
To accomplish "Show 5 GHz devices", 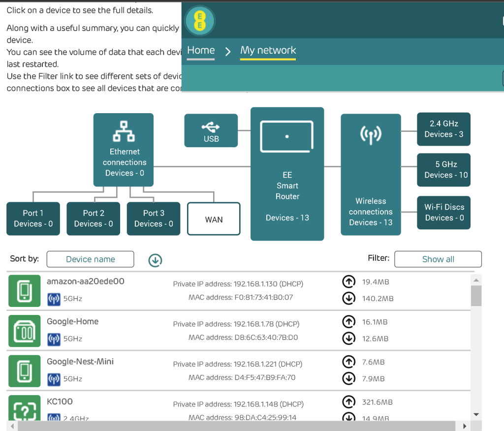I will pos(443,170).
